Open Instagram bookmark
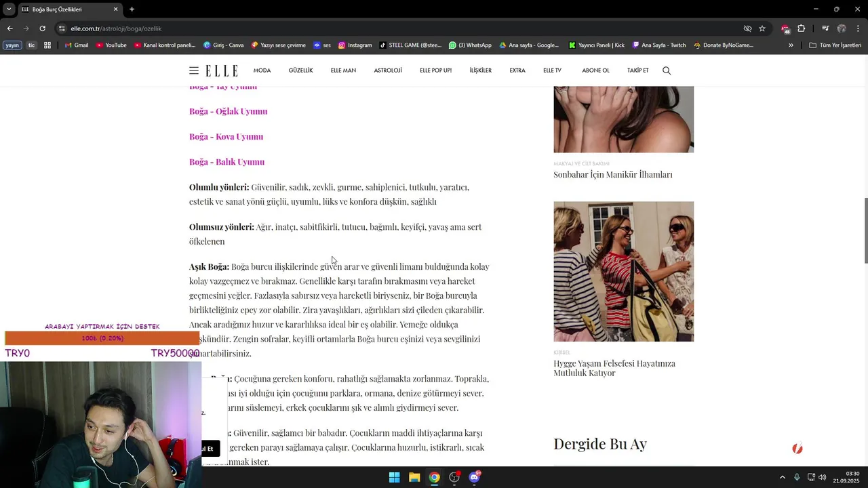Screen dimensions: 868x488 pyautogui.click(x=355, y=45)
